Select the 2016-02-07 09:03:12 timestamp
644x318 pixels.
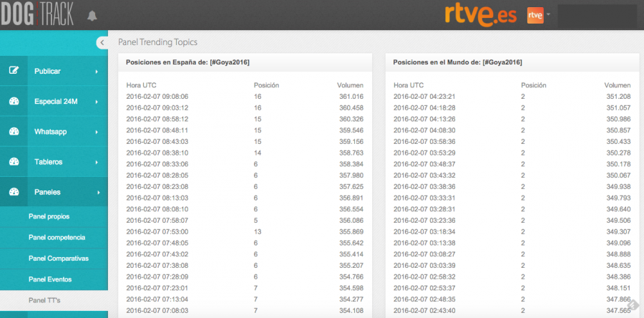(x=157, y=107)
